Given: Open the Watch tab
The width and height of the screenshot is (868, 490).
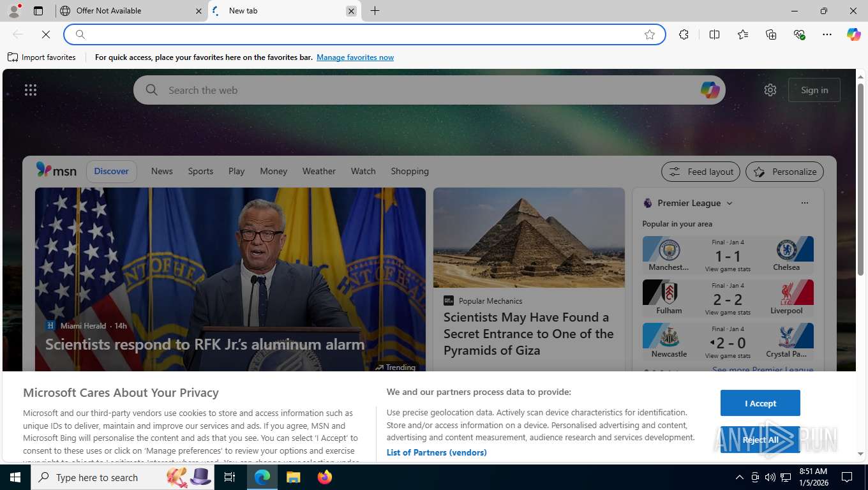Looking at the screenshot, I should pyautogui.click(x=363, y=171).
